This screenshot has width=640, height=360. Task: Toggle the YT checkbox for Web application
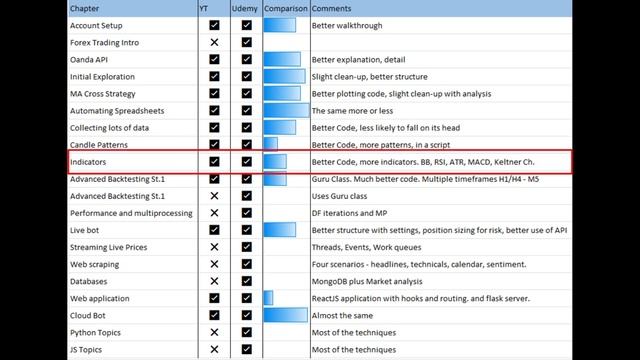[214, 298]
